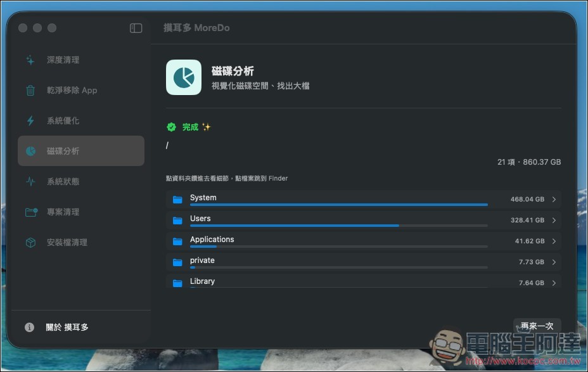The width and height of the screenshot is (588, 372).
Task: Click the private usage bar
Action: click(338, 267)
